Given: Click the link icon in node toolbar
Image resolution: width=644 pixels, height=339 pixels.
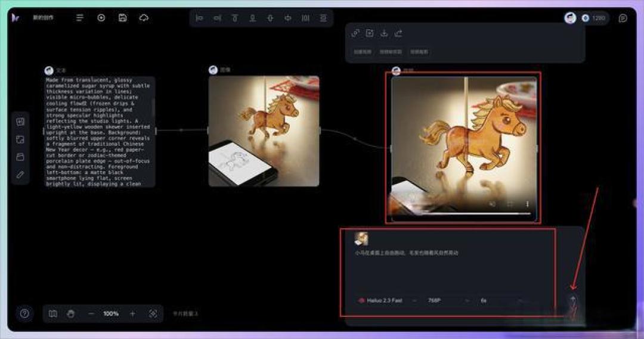Looking at the screenshot, I should 355,33.
